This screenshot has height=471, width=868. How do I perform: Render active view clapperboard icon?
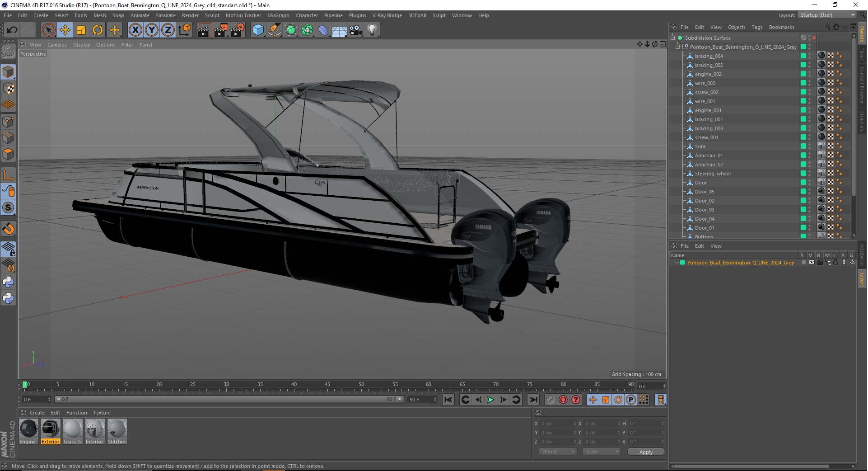pyautogui.click(x=204, y=30)
